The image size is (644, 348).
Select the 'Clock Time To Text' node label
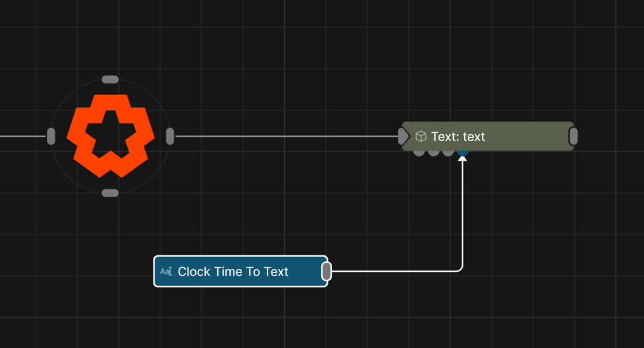pyautogui.click(x=233, y=271)
